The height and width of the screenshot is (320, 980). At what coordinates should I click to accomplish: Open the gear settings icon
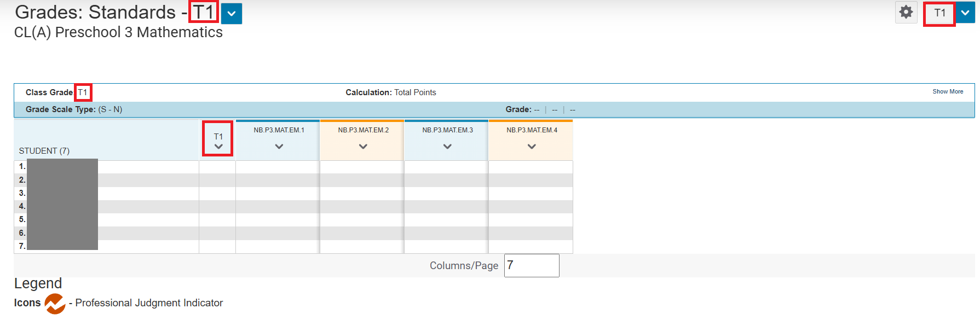point(906,12)
